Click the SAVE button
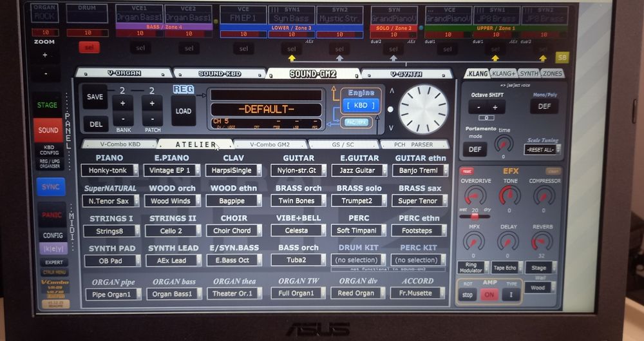Screen dimensions: 644x341 [95, 97]
